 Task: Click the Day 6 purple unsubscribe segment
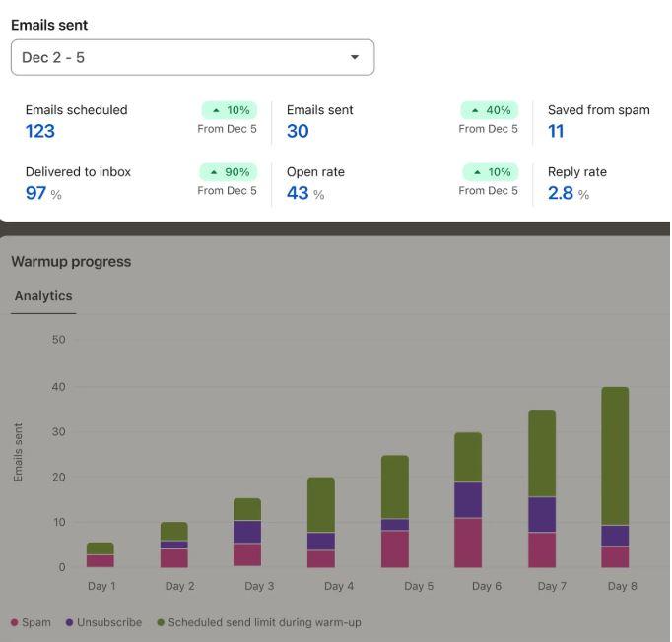click(468, 500)
